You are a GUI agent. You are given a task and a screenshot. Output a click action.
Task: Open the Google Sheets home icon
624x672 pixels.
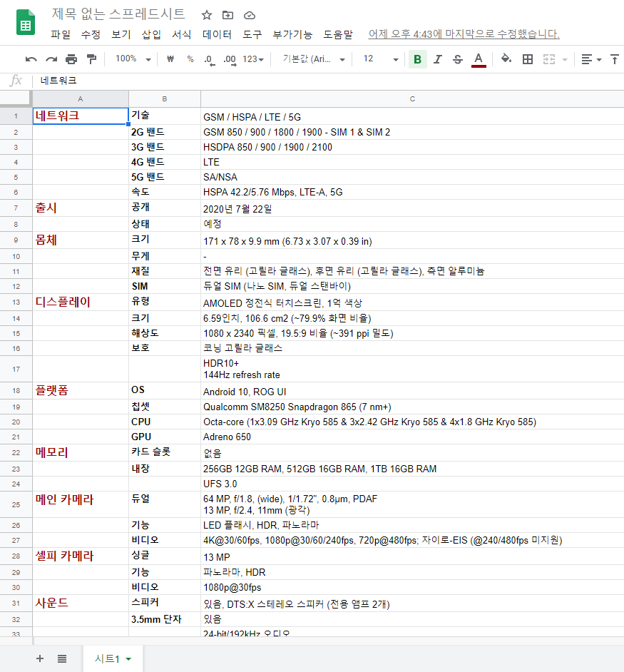point(25,22)
